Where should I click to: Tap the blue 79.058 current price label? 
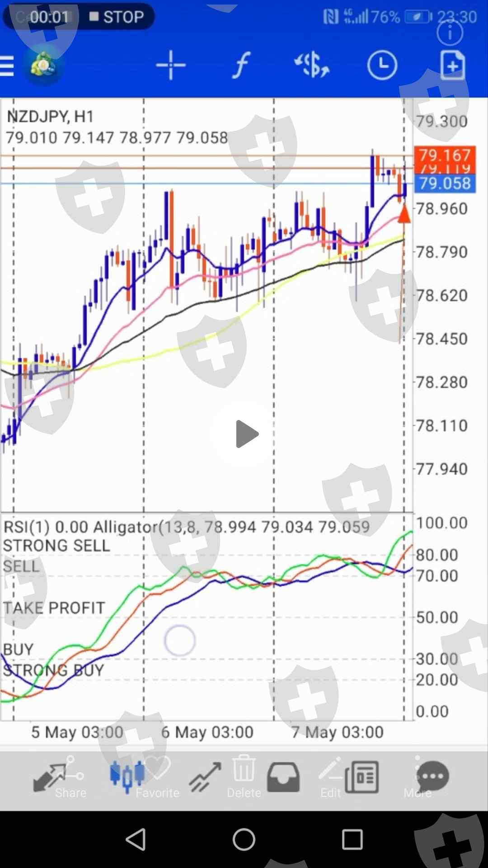point(445,184)
